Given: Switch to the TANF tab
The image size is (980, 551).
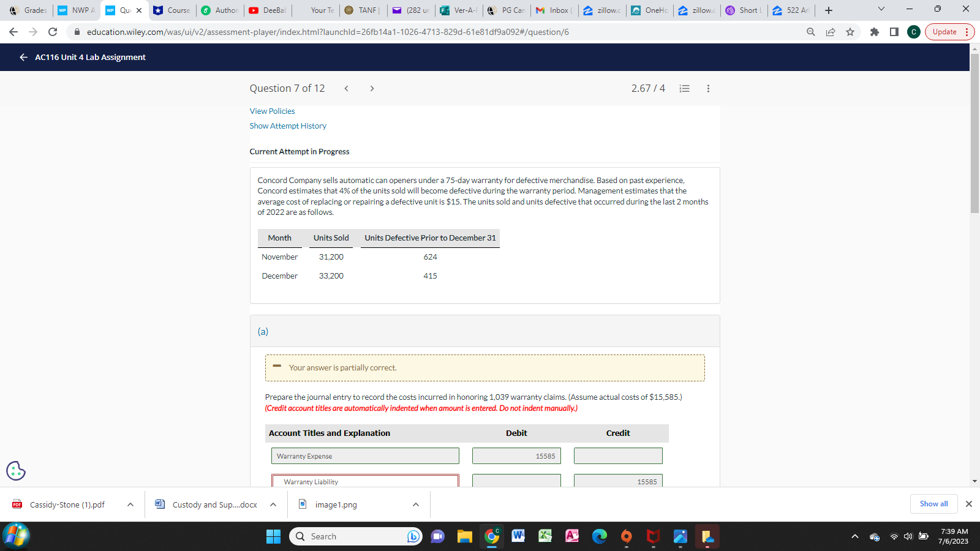Looking at the screenshot, I should coord(364,10).
